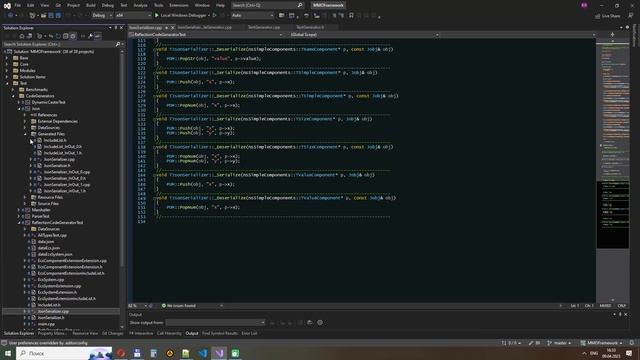
Task: Pin the Solution Explorer panel
Action: tap(116, 28)
